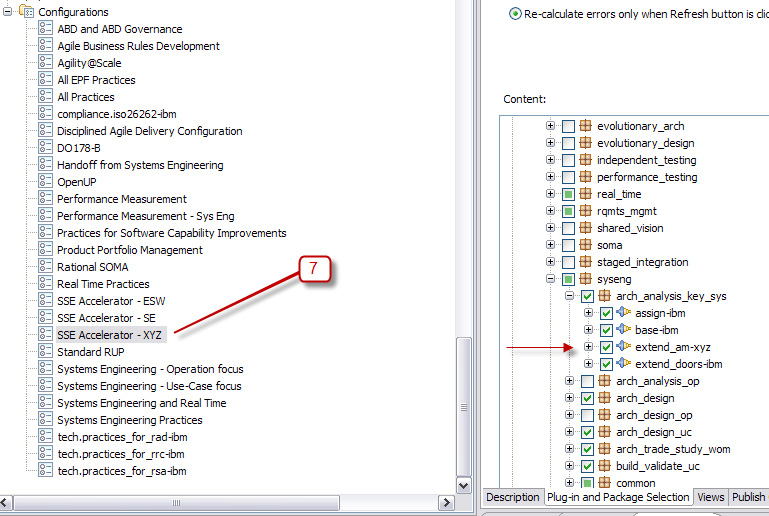769x516 pixels.
Task: Click the All EPF Practices configuration icon
Action: (x=45, y=79)
